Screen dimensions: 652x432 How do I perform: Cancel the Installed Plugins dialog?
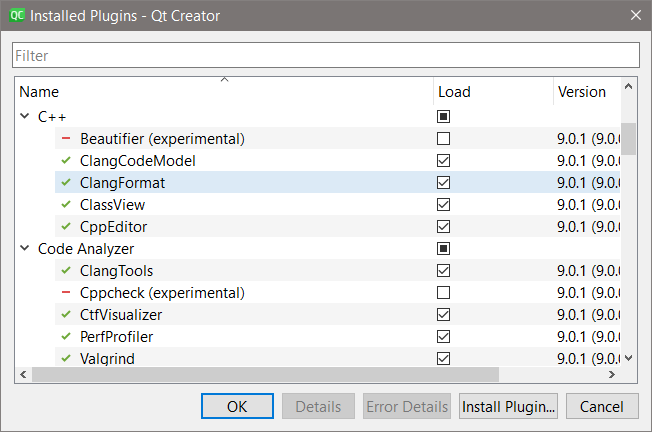click(602, 406)
